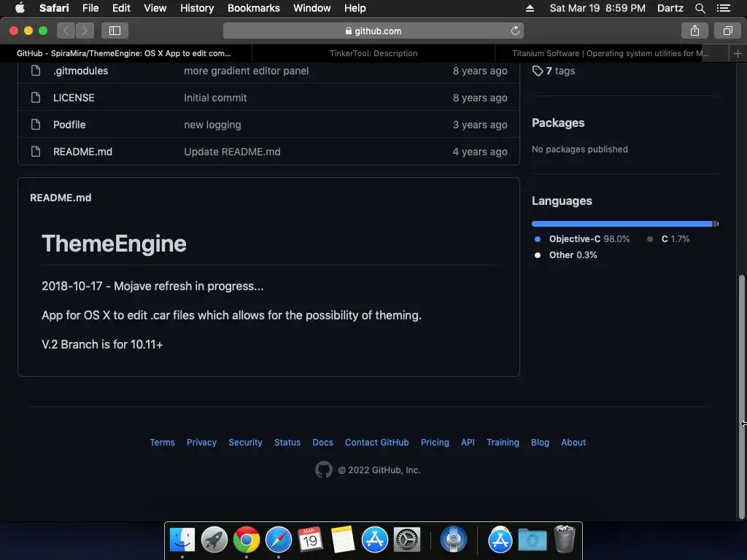
Task: Open the LICENSE file link
Action: click(74, 98)
